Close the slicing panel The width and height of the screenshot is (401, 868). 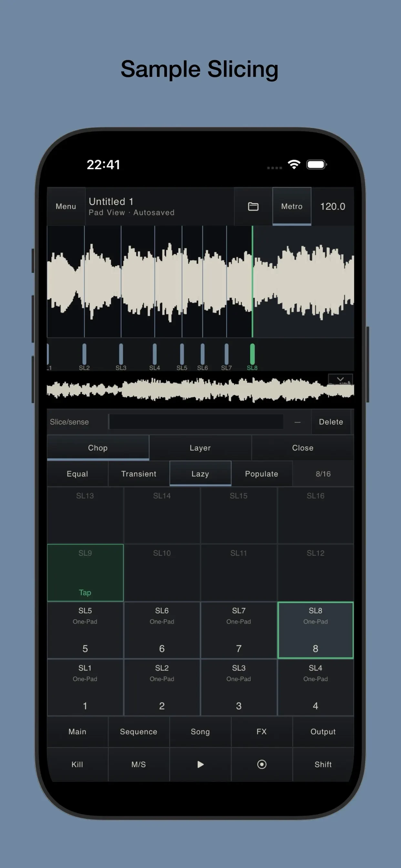303,448
